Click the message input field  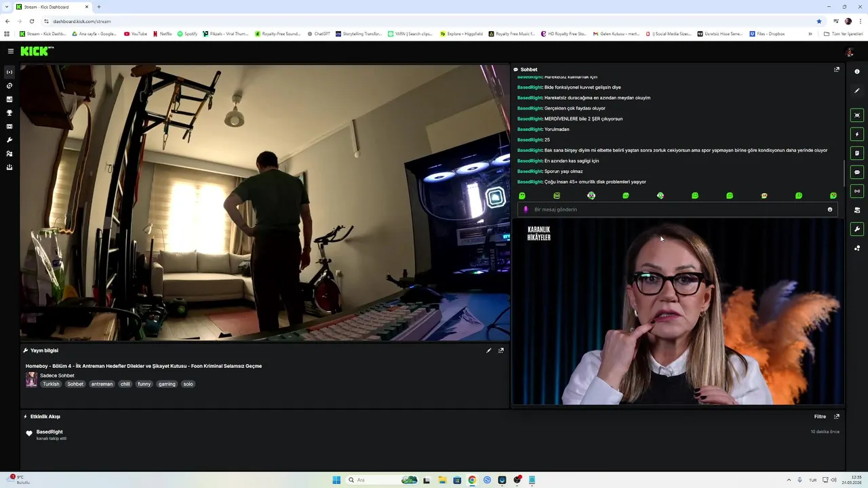(678, 209)
